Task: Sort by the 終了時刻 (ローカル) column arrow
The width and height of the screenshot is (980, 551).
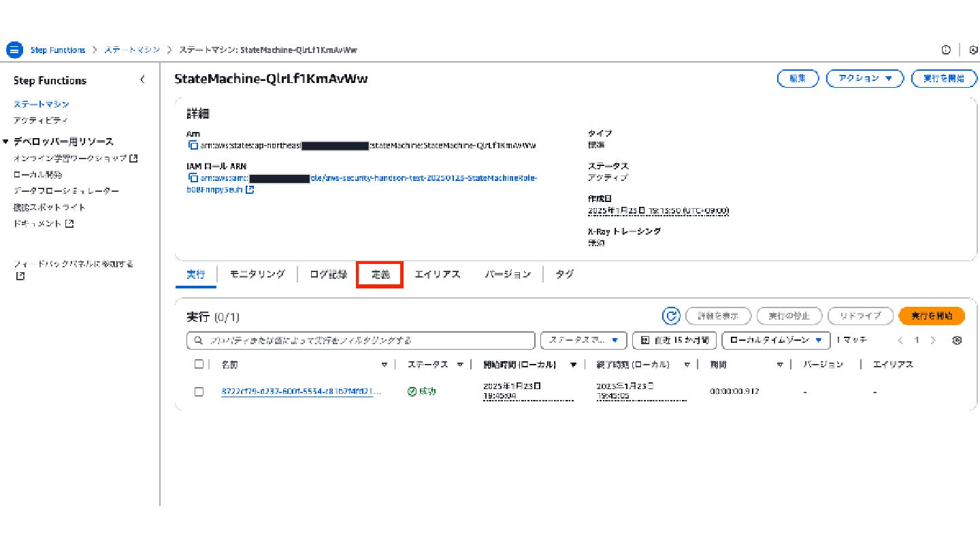Action: pos(687,365)
